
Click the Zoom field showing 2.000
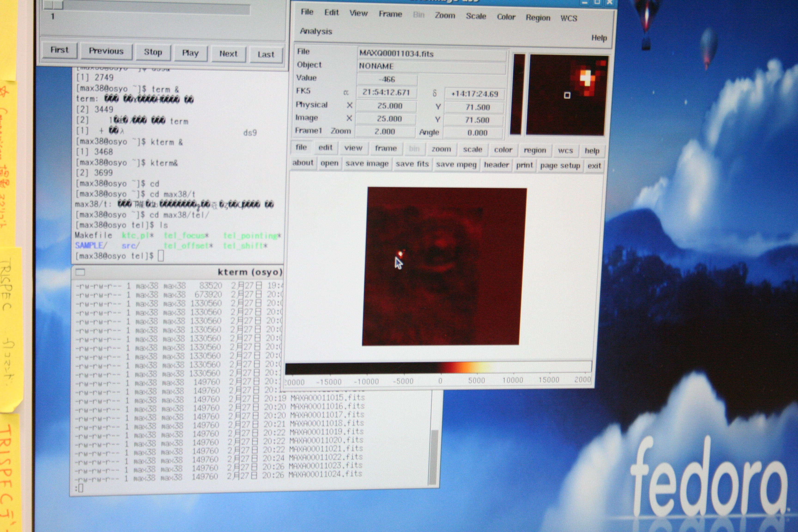[x=385, y=132]
